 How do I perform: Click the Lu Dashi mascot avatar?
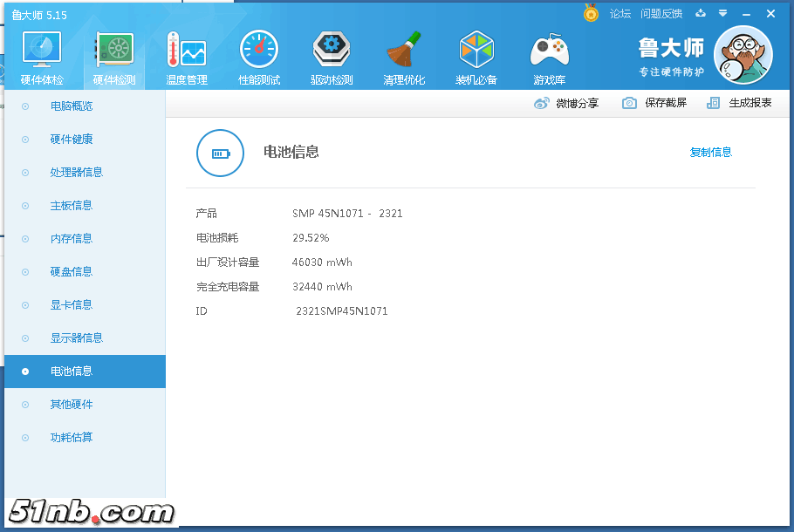tap(743, 55)
